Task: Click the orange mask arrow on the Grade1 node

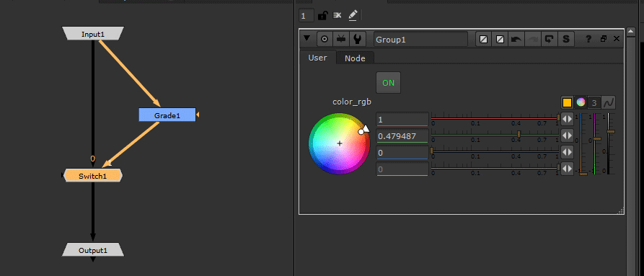Action: (198, 115)
